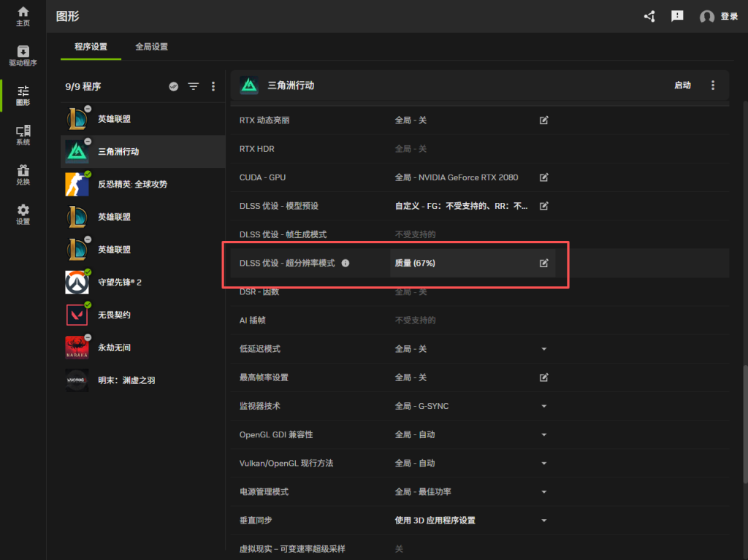The height and width of the screenshot is (560, 748).
Task: Toggle the optimized-status check icon in list header
Action: point(173,86)
